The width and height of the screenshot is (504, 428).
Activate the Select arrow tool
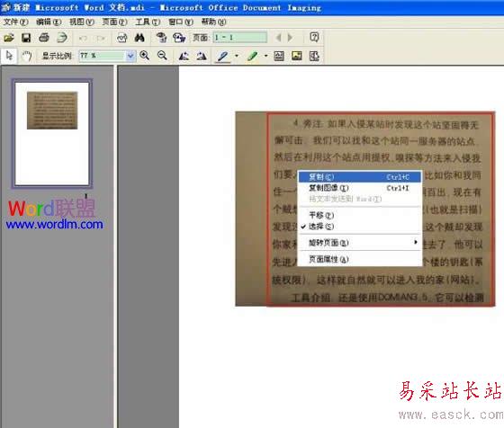(9, 56)
